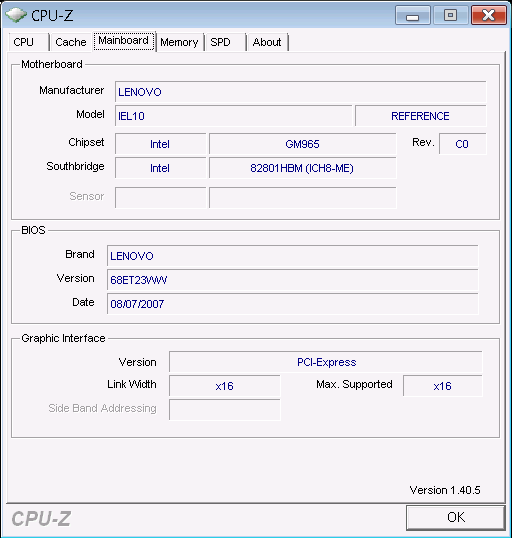Click the empty Sensor model field
This screenshot has height=538, width=512.
pos(303,198)
